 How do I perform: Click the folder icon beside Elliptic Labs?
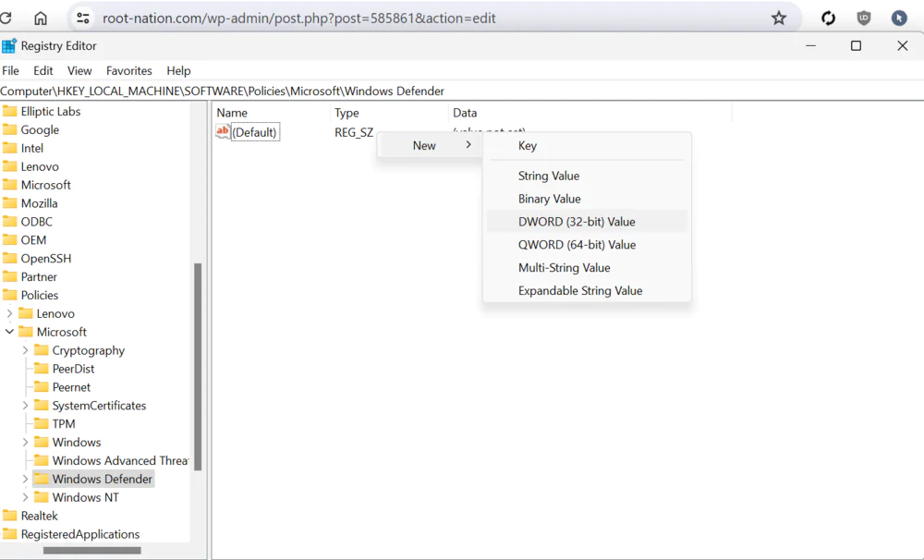pos(9,111)
